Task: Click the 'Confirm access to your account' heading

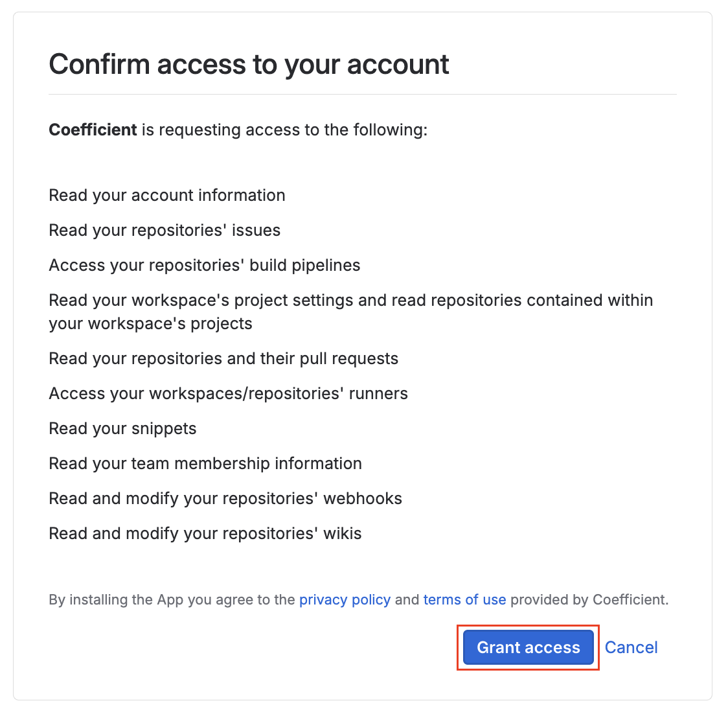Action: (249, 64)
